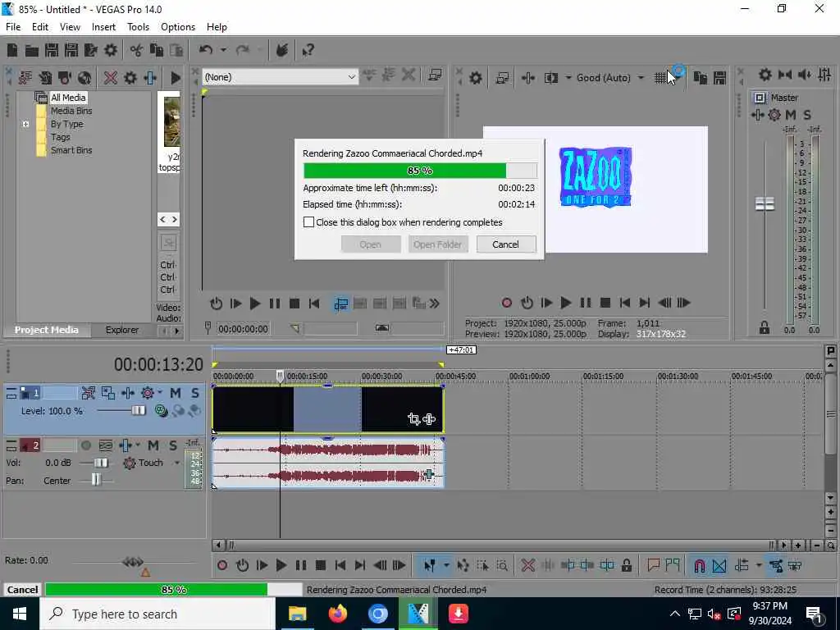Open the Edit menu
The height and width of the screenshot is (630, 840).
click(x=40, y=27)
